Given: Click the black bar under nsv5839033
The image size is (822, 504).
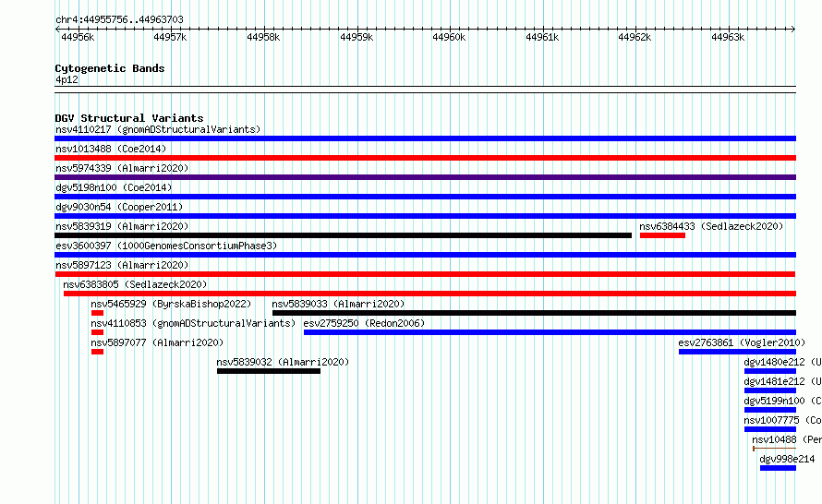Looking at the screenshot, I should (x=534, y=313).
